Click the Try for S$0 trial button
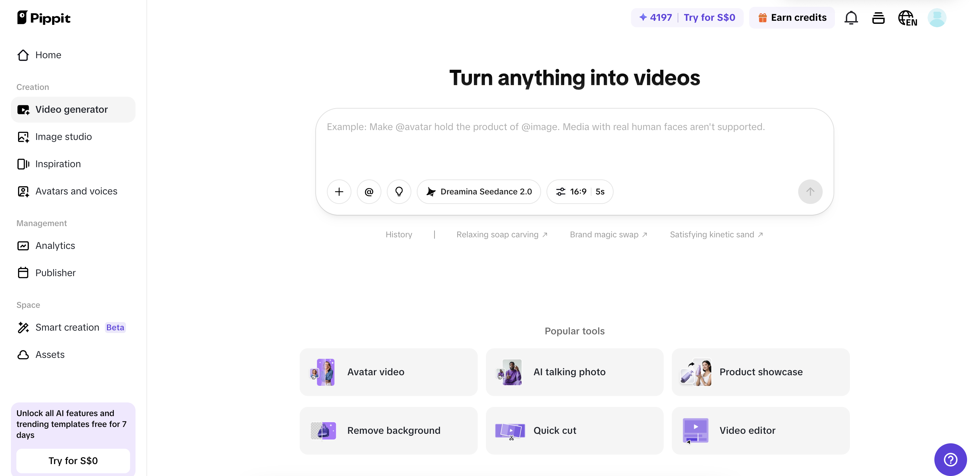Viewport: 980px width, 476px height. 73,460
